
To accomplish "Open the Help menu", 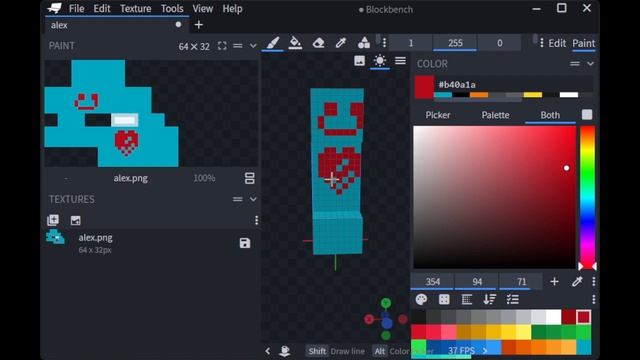I will pyautogui.click(x=232, y=9).
